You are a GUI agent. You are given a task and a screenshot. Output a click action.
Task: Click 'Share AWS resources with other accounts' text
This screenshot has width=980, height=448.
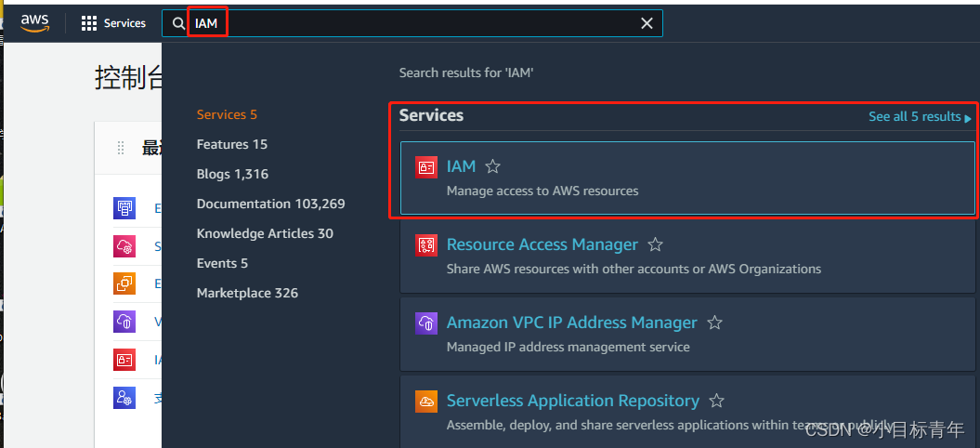click(x=634, y=269)
